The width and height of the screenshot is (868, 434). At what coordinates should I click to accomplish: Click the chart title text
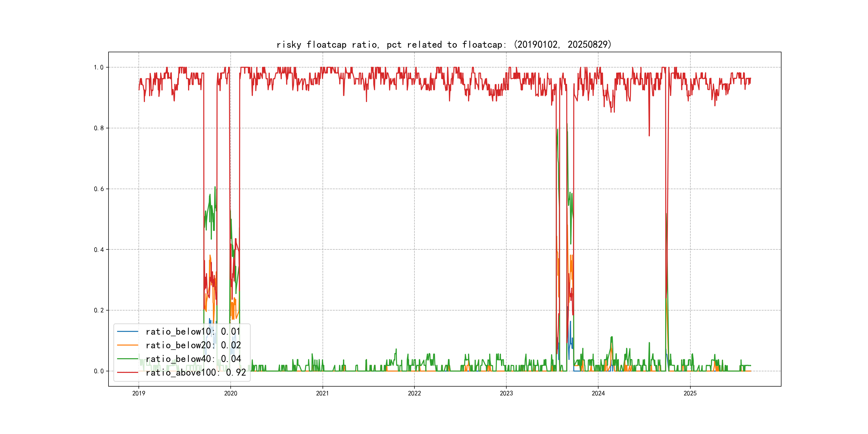tap(444, 44)
